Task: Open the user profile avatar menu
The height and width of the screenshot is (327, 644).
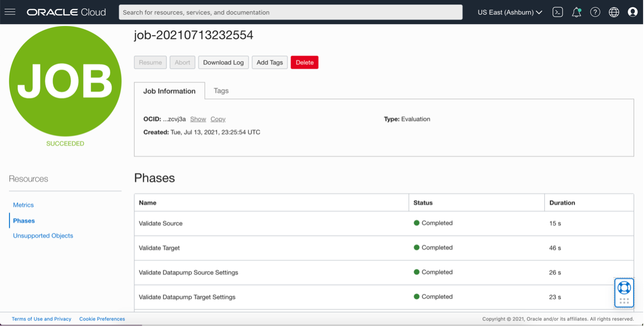Action: click(633, 12)
